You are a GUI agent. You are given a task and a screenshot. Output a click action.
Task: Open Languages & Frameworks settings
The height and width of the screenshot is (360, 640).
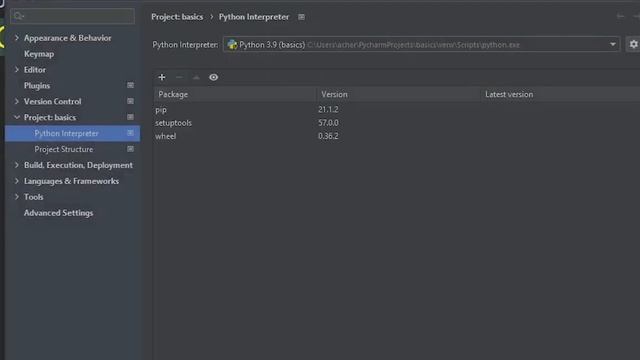coord(71,181)
